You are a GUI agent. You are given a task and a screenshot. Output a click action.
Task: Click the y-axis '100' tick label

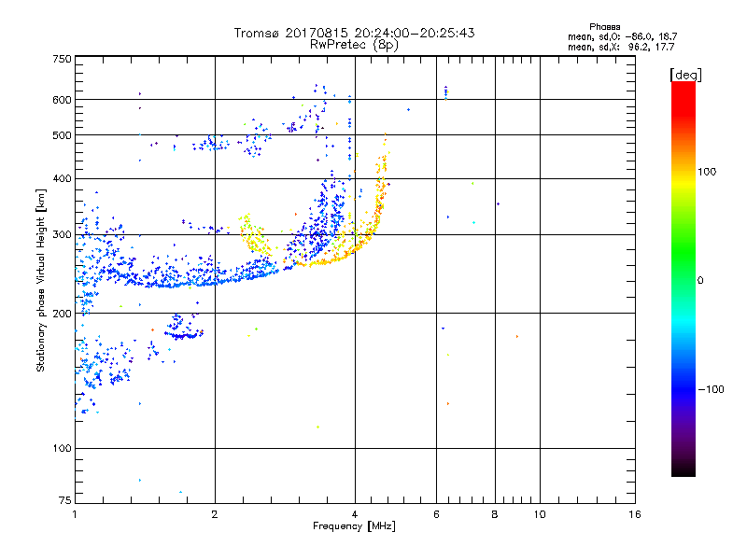(62, 448)
